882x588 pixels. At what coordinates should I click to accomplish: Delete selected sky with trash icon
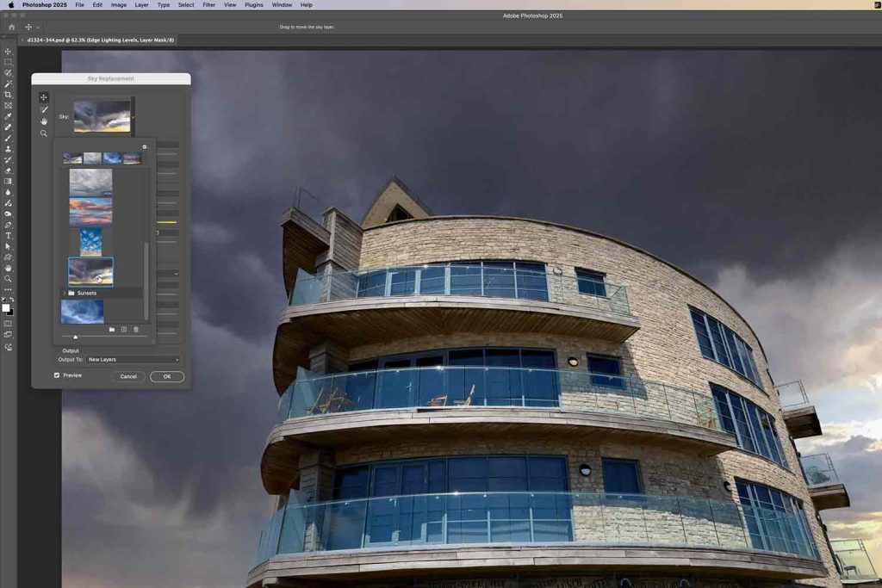coord(135,330)
